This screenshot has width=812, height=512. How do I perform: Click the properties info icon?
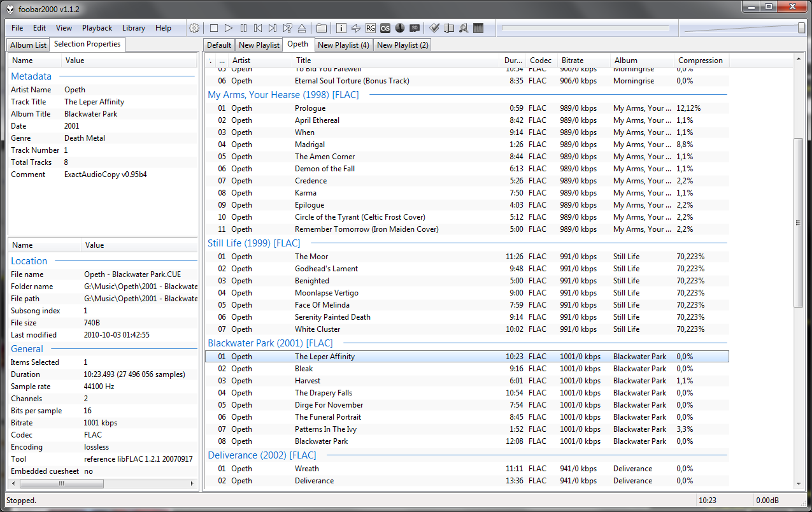[x=341, y=28]
